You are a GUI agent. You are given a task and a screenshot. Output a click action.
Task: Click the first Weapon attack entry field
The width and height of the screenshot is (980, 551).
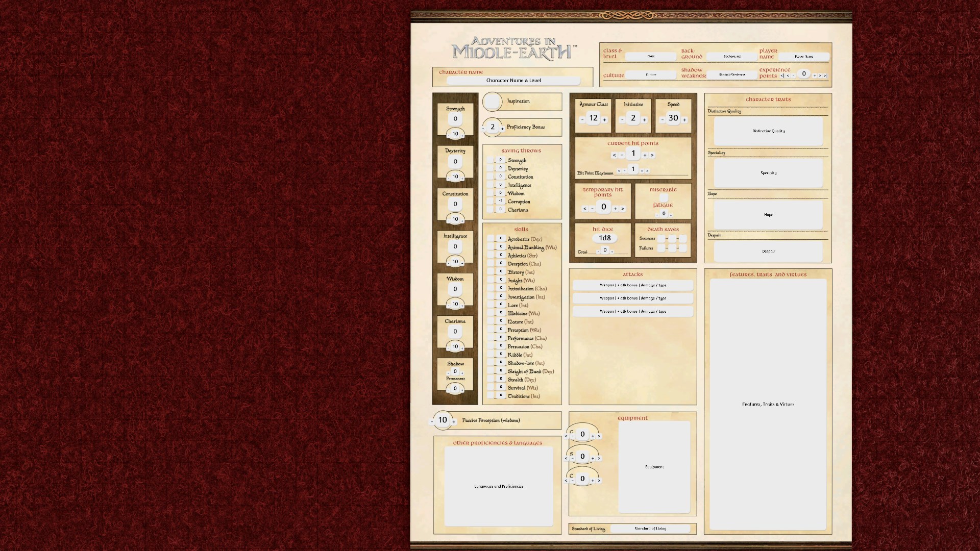click(x=633, y=285)
